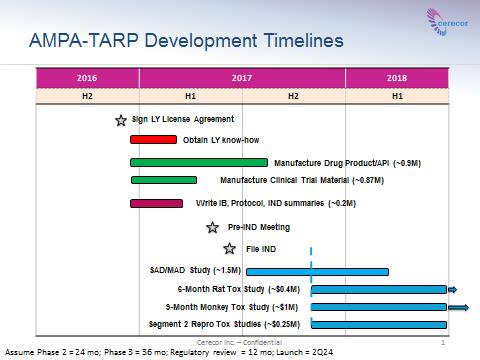
Task: Select the green Clinical Trial Material bar
Action: click(x=164, y=180)
